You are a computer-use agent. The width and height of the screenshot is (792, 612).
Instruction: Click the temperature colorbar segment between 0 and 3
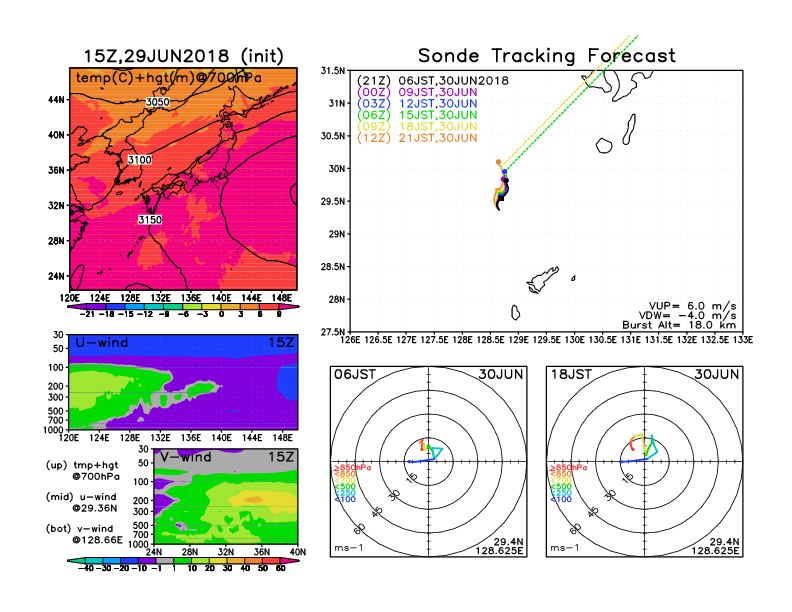tap(231, 307)
